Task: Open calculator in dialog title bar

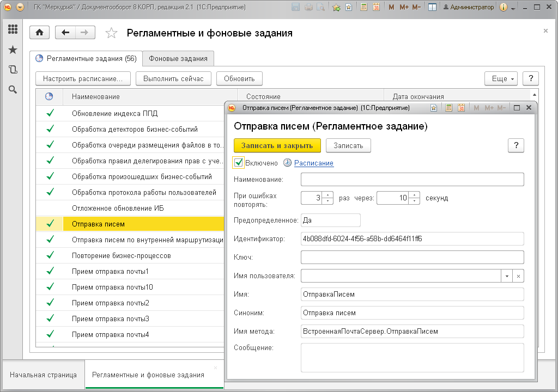Action: (x=449, y=108)
